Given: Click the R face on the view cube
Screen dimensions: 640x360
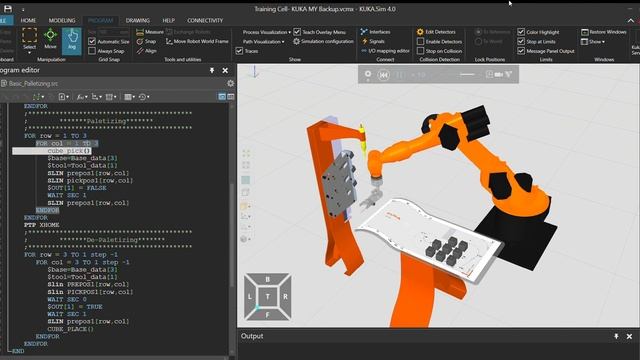Looking at the screenshot, I should point(285,297).
